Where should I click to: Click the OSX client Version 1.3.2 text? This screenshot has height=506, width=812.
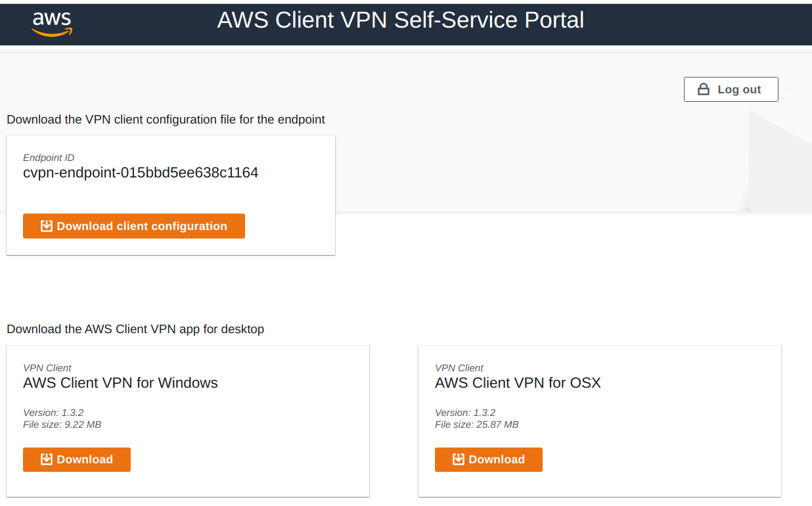(465, 413)
